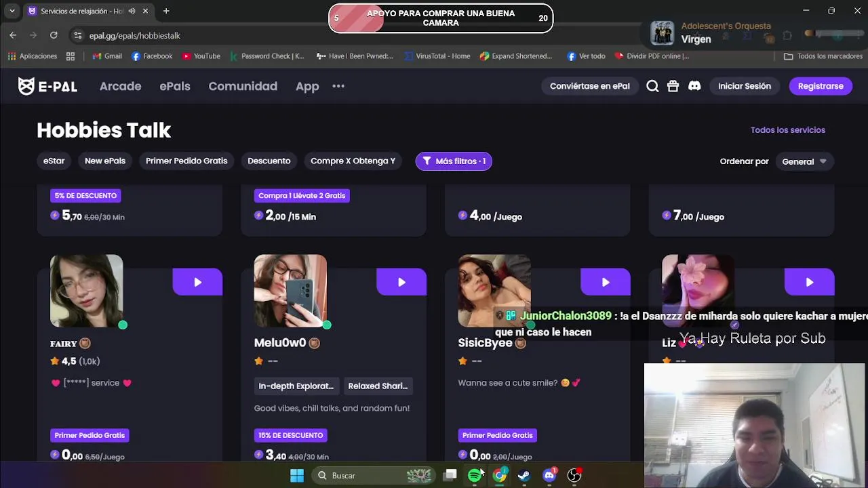Viewport: 868px width, 488px height.
Task: Open the Windows Start menu
Action: (x=297, y=476)
